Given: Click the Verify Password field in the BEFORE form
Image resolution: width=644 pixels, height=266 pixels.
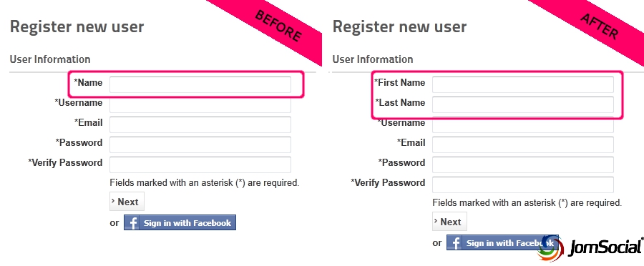Looking at the screenshot, I should pos(200,164).
